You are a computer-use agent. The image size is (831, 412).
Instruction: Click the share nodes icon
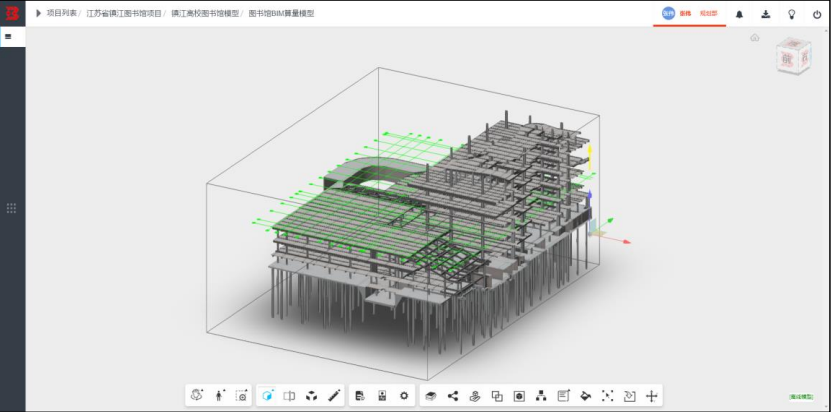pyautogui.click(x=453, y=396)
